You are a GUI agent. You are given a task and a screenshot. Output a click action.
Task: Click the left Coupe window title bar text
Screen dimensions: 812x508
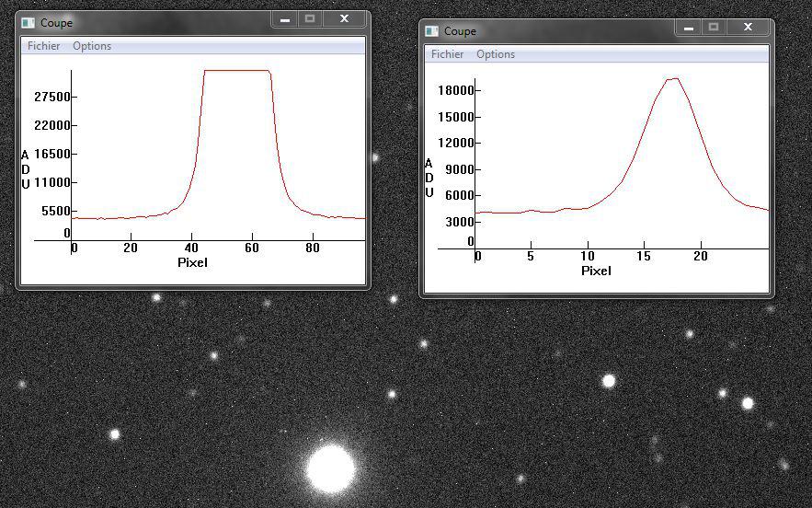tap(56, 23)
